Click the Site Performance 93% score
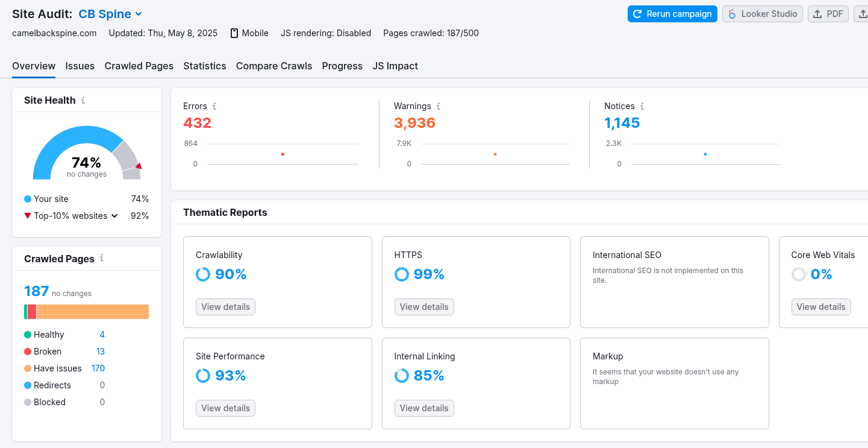868x448 pixels. (x=231, y=376)
